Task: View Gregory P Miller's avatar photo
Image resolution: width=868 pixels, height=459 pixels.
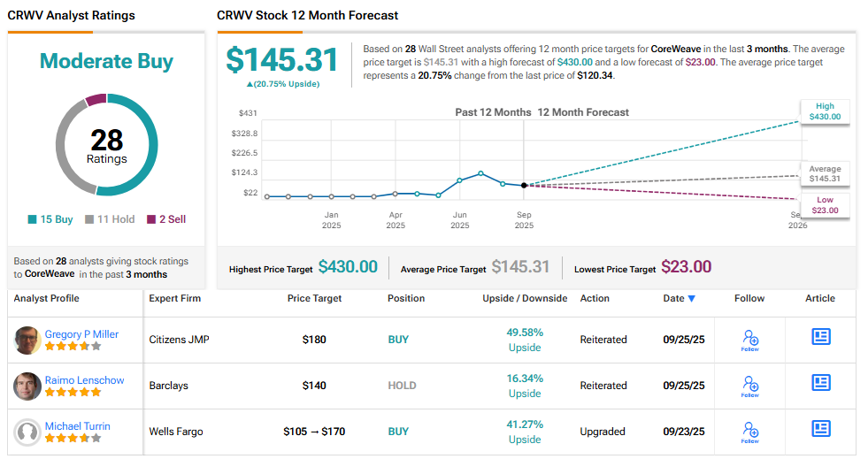Action: (27, 340)
